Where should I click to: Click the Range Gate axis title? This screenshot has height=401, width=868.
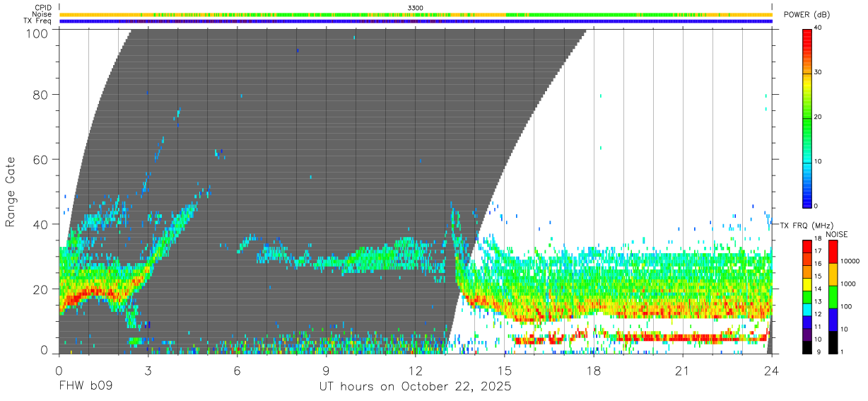pos(11,191)
